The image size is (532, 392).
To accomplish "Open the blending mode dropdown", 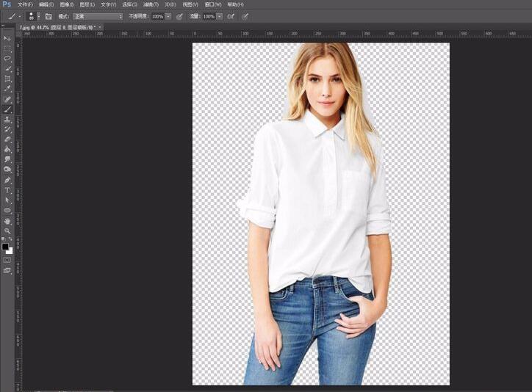I will (98, 16).
